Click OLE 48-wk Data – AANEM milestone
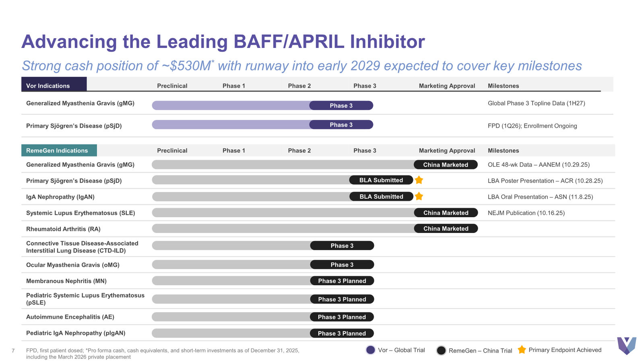The image size is (644, 362). (539, 165)
